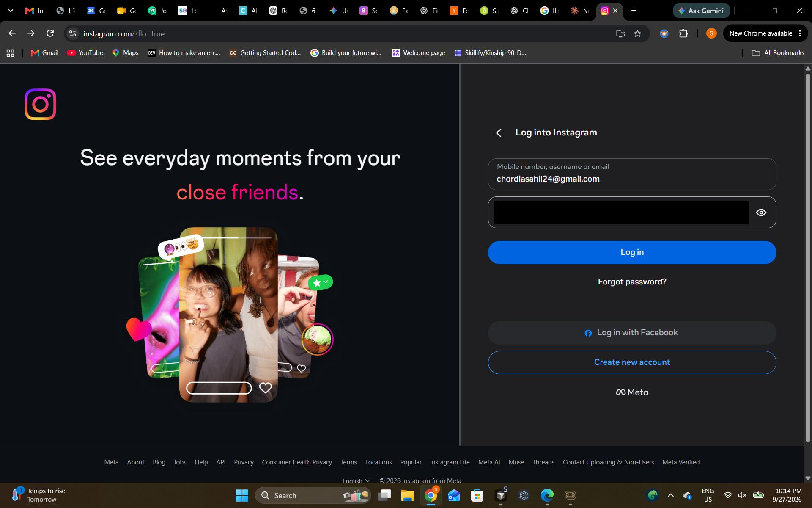The image size is (812, 508).
Task: Bookmark this page with the star icon
Action: [637, 33]
